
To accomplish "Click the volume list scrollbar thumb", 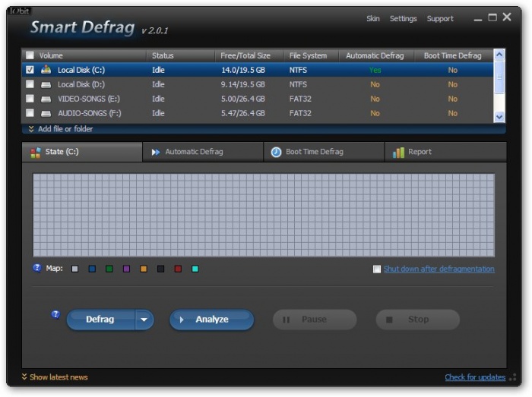I will [x=499, y=77].
